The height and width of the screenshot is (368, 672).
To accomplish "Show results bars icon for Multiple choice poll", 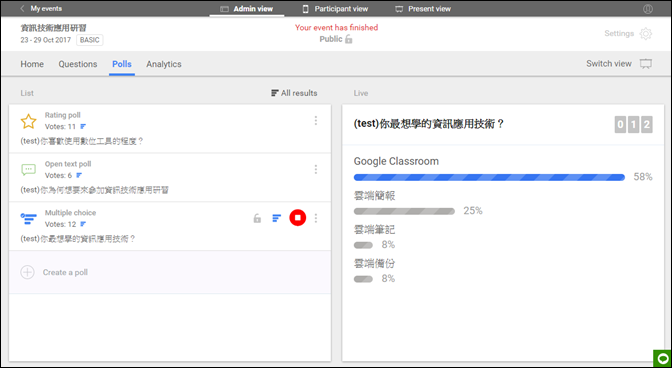I will pyautogui.click(x=277, y=218).
